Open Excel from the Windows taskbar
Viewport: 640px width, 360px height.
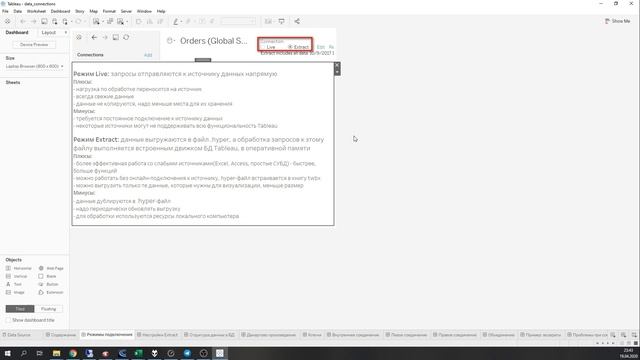[x=138, y=353]
